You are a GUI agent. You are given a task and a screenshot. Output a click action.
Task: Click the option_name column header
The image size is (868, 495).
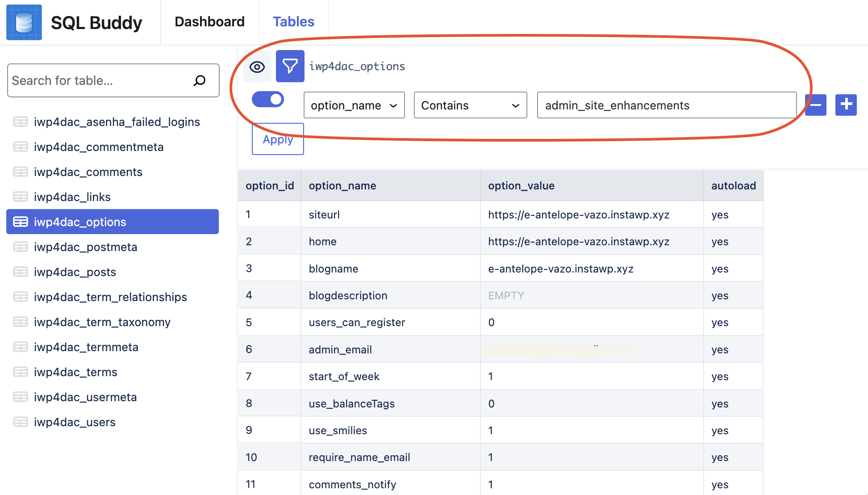coord(391,185)
